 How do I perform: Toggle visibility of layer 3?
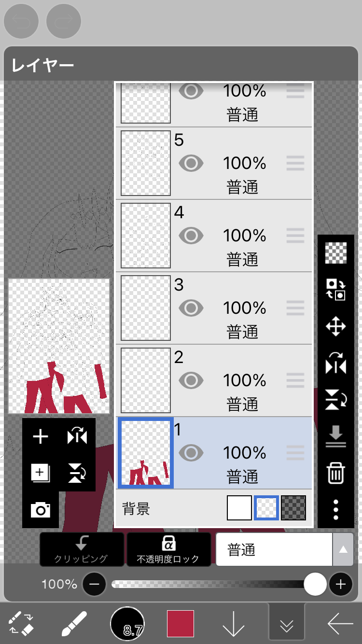pyautogui.click(x=191, y=308)
